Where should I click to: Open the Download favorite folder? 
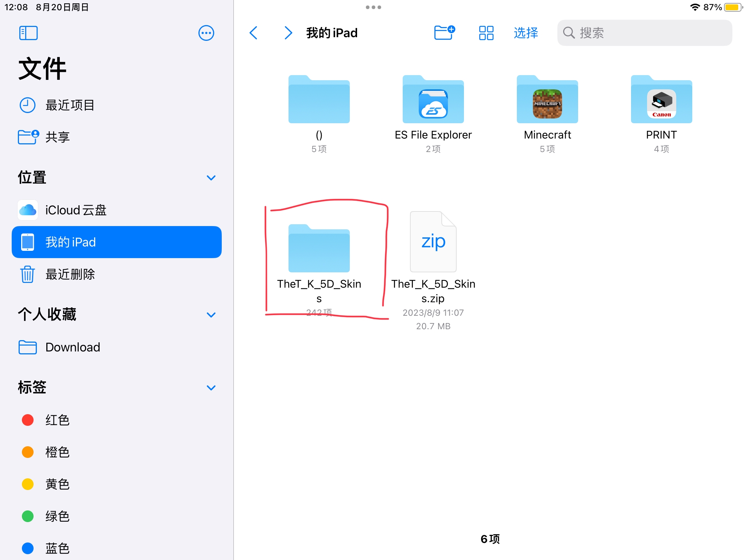(117, 347)
